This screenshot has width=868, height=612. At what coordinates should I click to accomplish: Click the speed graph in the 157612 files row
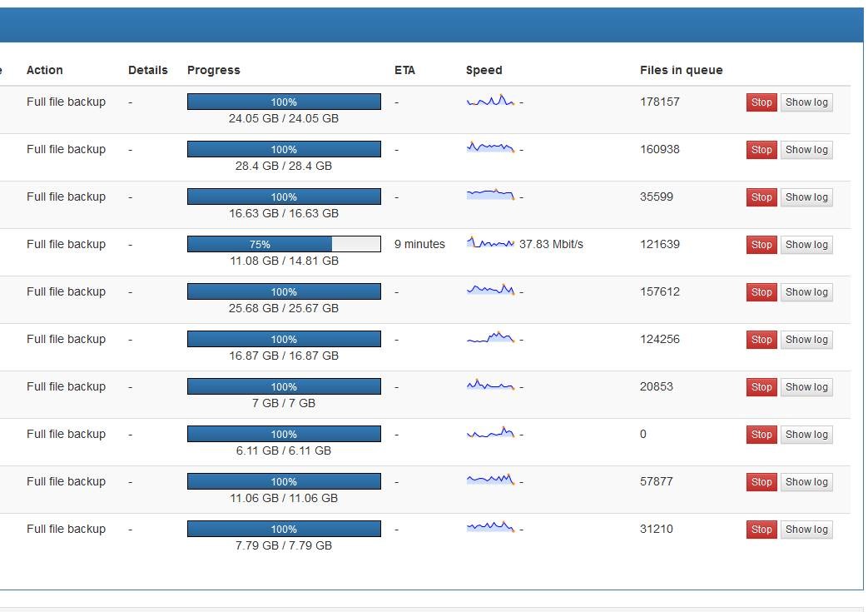[x=490, y=290]
